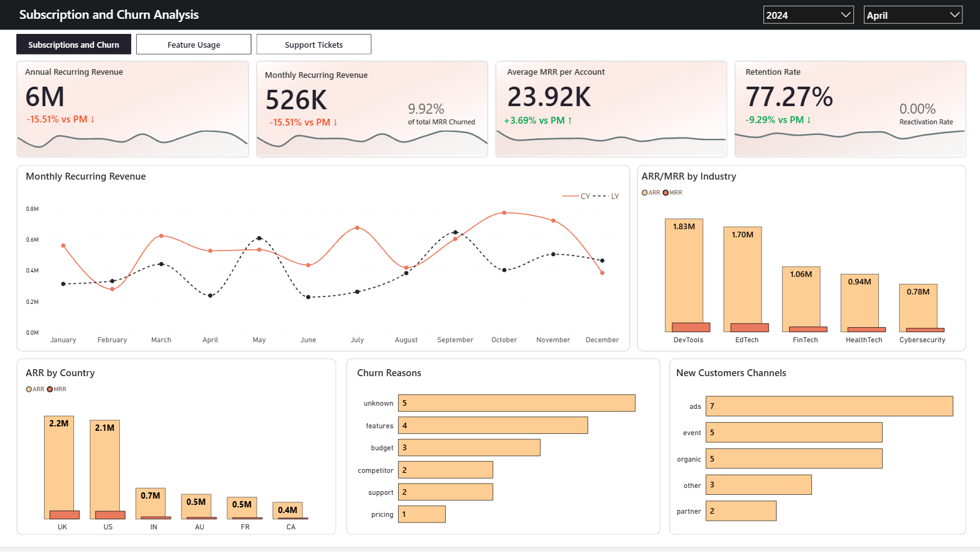Click the MRR legend marker in ARR/MRR by Industry
This screenshot has width=980, height=552.
(x=666, y=193)
